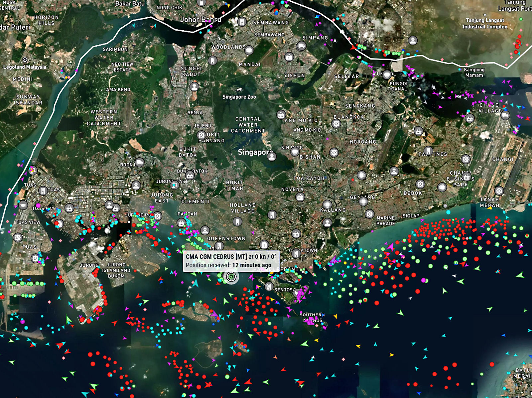Viewport: 532px width, 398px height.
Task: Click the Johor Bahru city label
Action: click(x=201, y=20)
